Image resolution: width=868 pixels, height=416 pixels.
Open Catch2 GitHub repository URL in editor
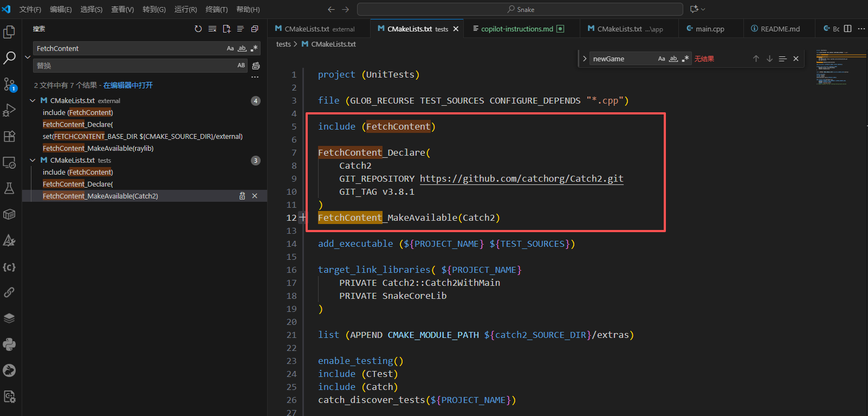(521, 178)
